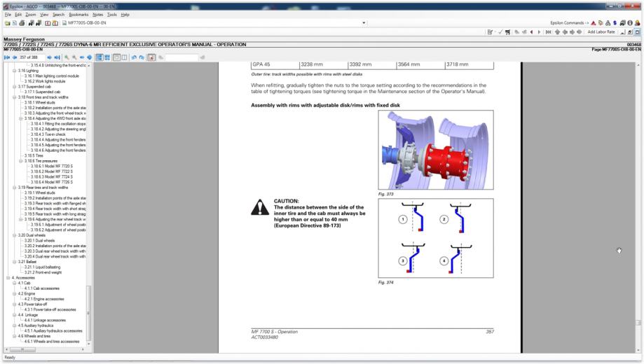Open the Help menu
Viewport: 644px width, 364px height.
125,15
